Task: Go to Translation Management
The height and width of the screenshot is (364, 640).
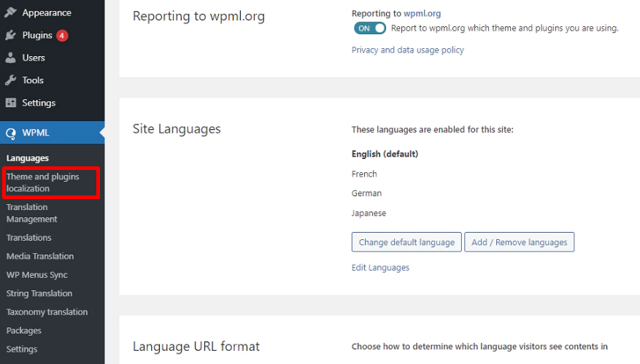Action: (x=32, y=213)
